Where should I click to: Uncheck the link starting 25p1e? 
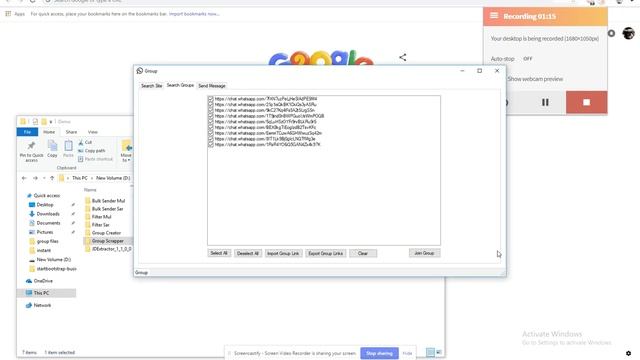(211, 104)
